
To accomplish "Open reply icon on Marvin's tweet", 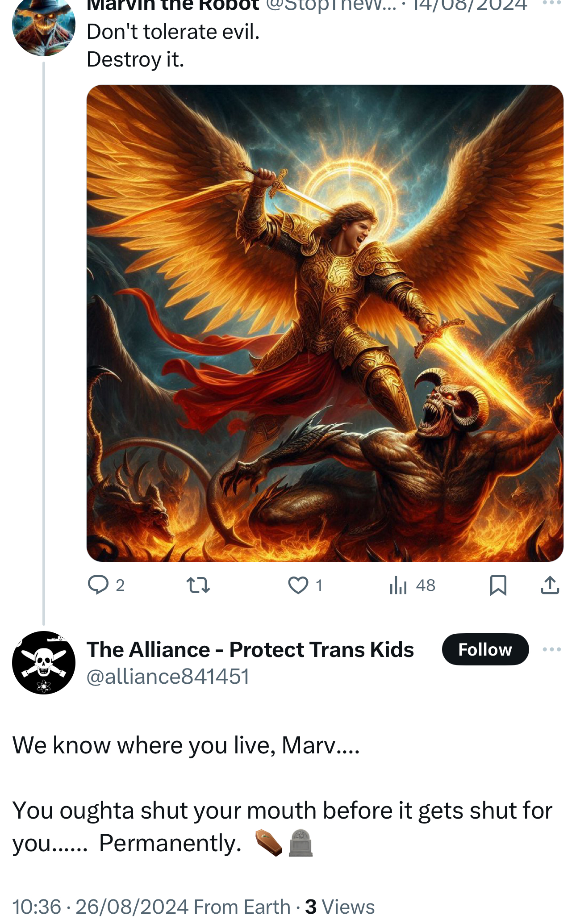I will 98,585.
